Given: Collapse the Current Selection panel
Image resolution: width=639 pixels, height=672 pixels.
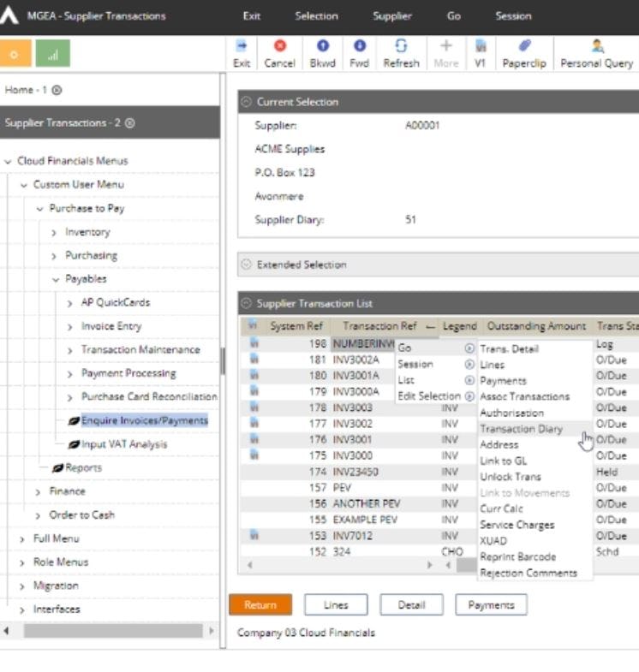Looking at the screenshot, I should (x=246, y=102).
